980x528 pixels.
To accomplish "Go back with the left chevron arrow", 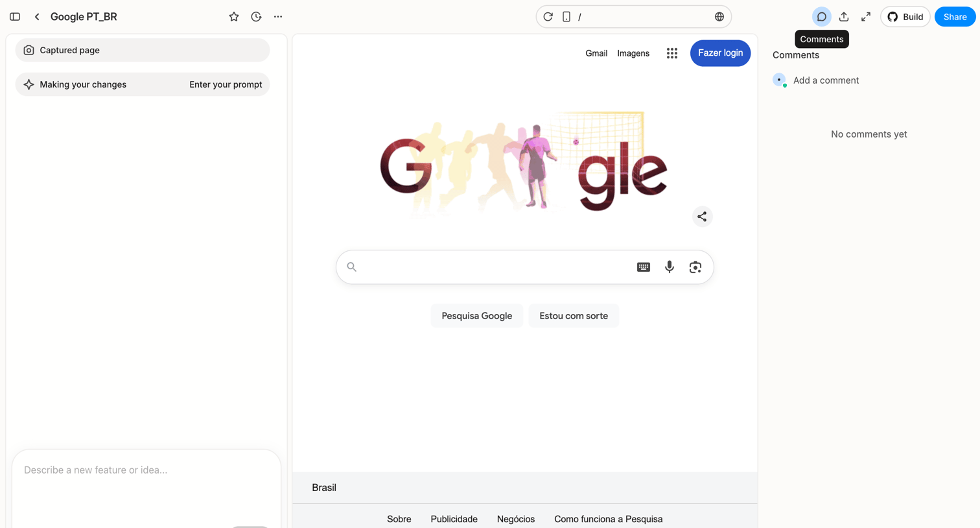I will tap(37, 17).
